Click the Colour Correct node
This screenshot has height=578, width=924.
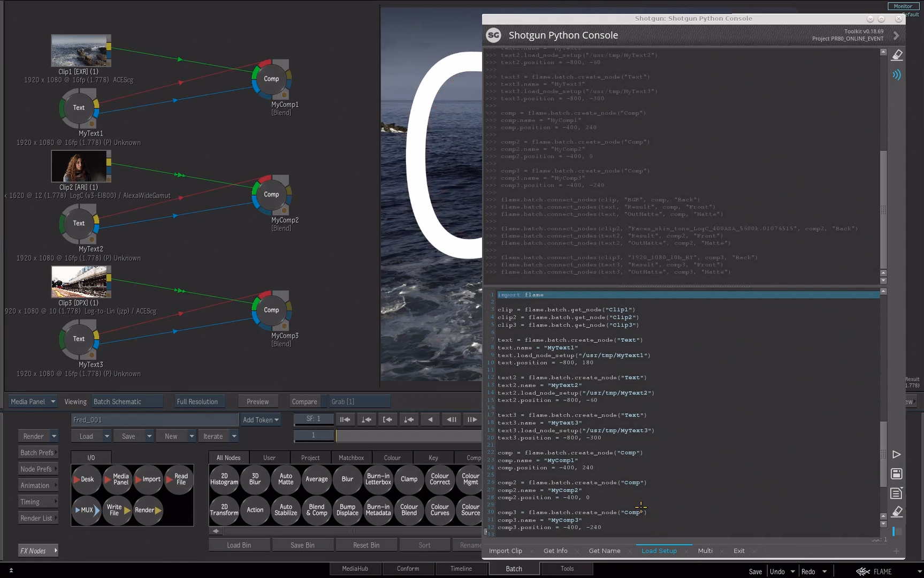440,479
